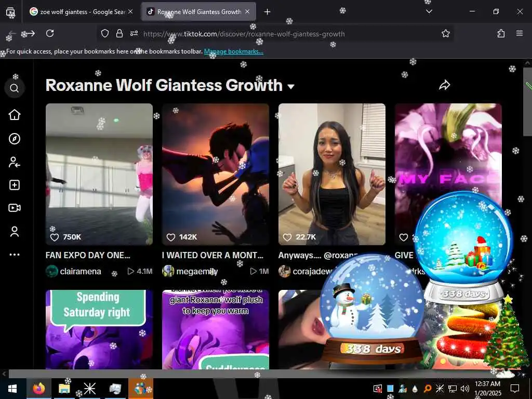The height and width of the screenshot is (399, 532).
Task: Click the system tray volume speaker icon
Action: pyautogui.click(x=465, y=389)
